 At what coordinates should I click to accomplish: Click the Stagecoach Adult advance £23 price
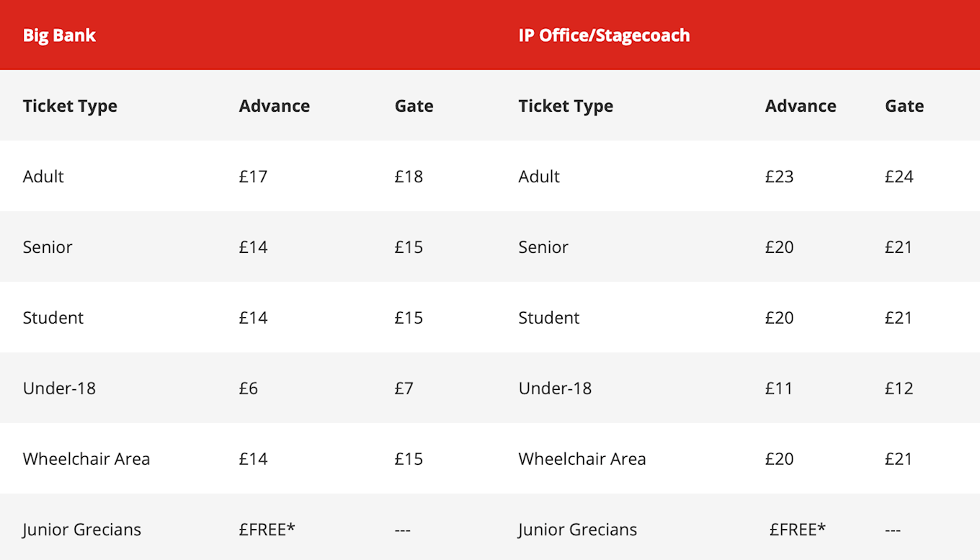(x=779, y=177)
